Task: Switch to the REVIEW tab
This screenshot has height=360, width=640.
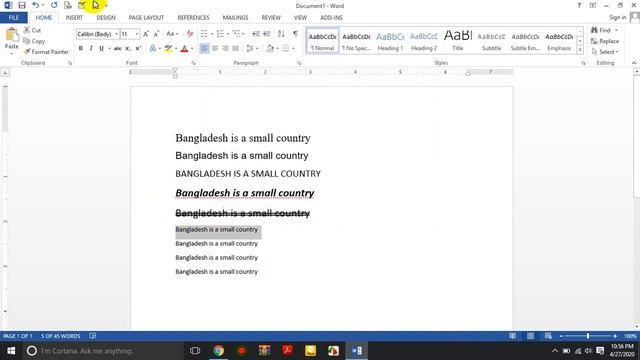Action: tap(271, 18)
